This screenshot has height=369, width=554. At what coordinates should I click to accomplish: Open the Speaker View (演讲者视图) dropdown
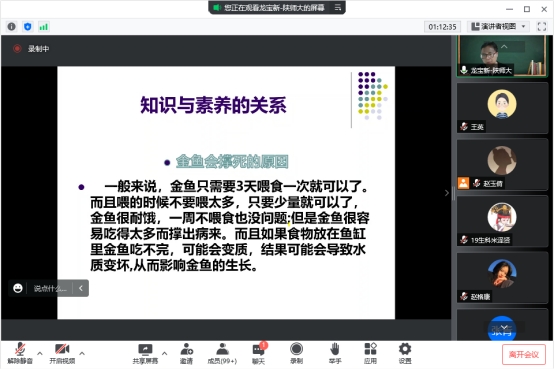[499, 27]
